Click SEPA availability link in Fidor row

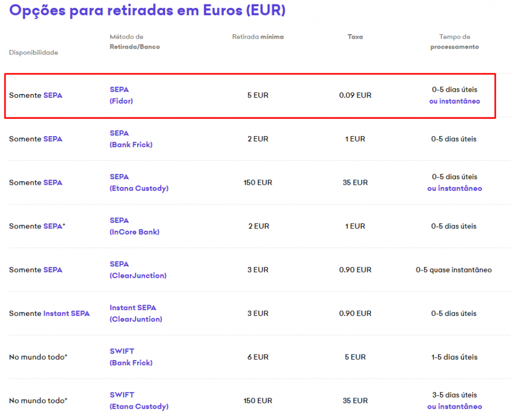tap(53, 95)
